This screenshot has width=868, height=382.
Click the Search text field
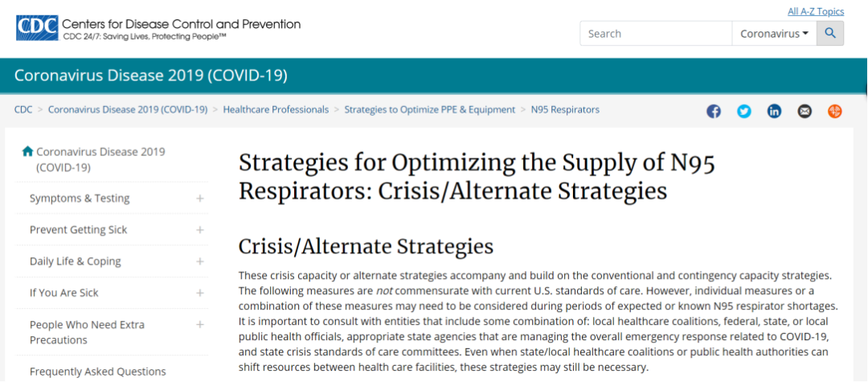[x=655, y=34]
